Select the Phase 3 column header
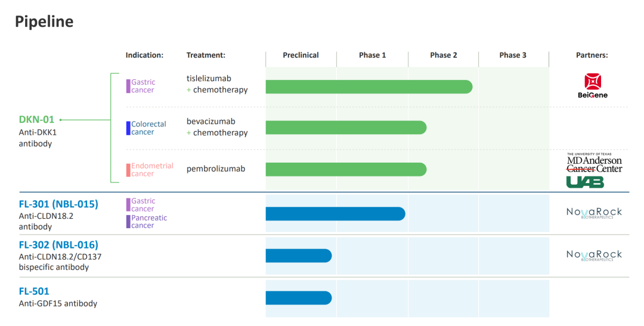Viewport: 644px width, 326px height. [x=513, y=55]
